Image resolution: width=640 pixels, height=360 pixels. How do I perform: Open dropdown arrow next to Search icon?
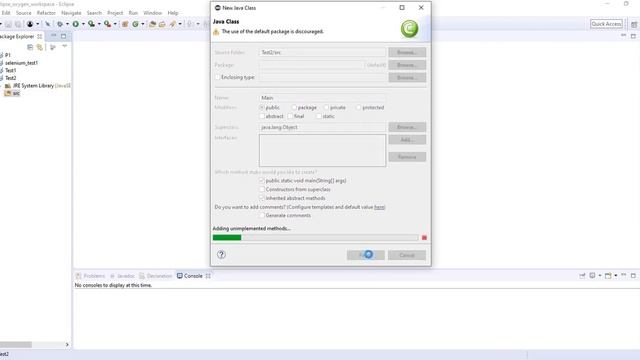[180, 24]
